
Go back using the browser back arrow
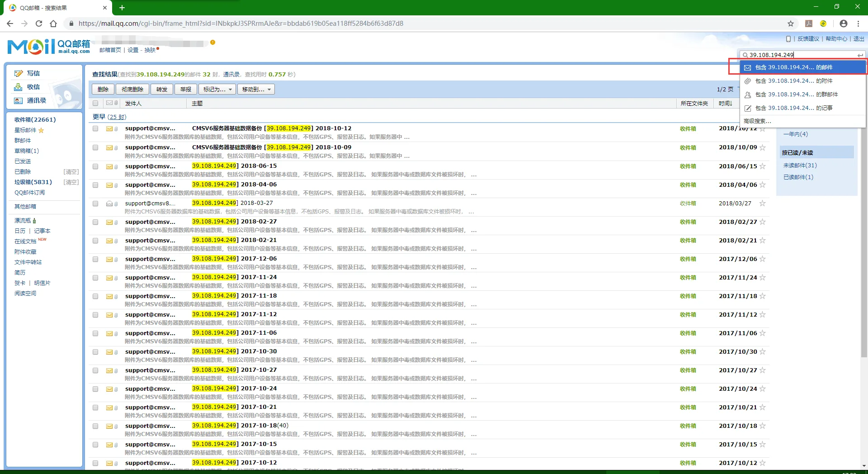tap(10, 24)
